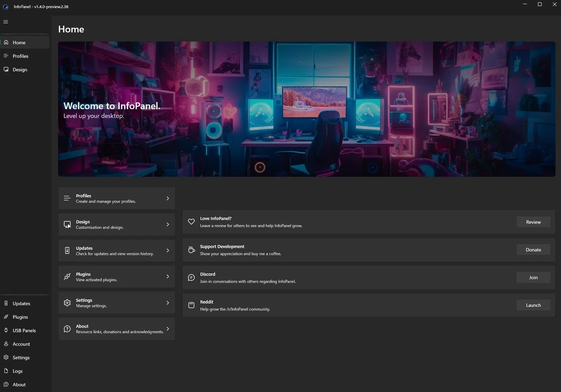
Task: Open Account from the sidebar
Action: pyautogui.click(x=24, y=344)
